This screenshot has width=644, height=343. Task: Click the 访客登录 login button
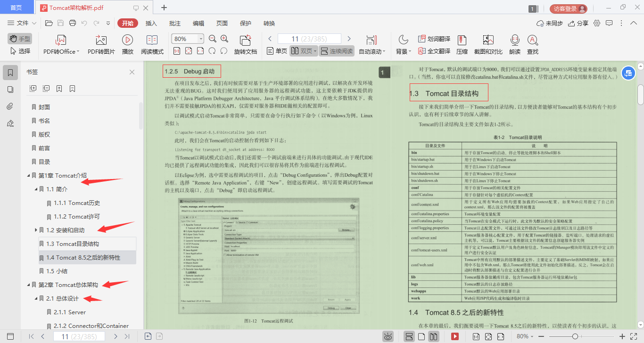[x=565, y=8]
